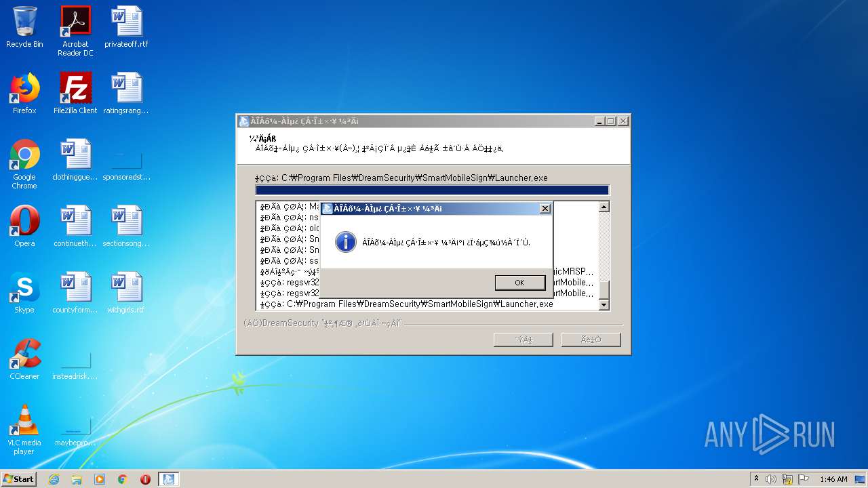Open the countyform document icon

(75, 293)
